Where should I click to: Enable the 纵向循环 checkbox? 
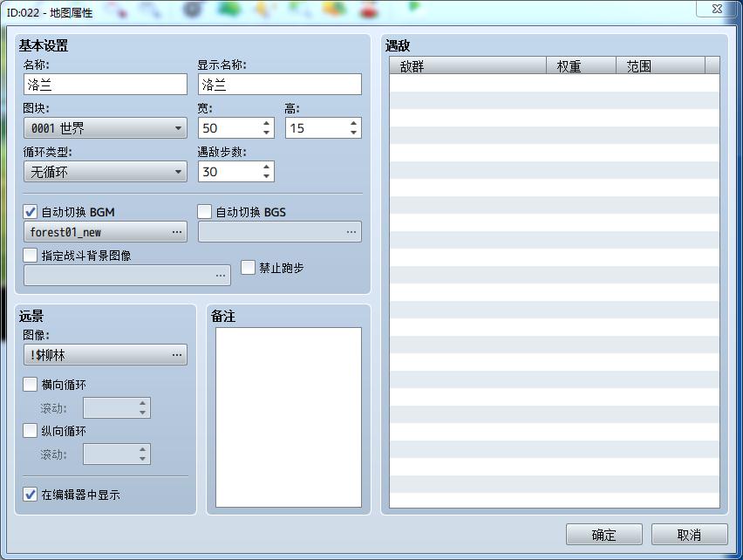[x=31, y=431]
